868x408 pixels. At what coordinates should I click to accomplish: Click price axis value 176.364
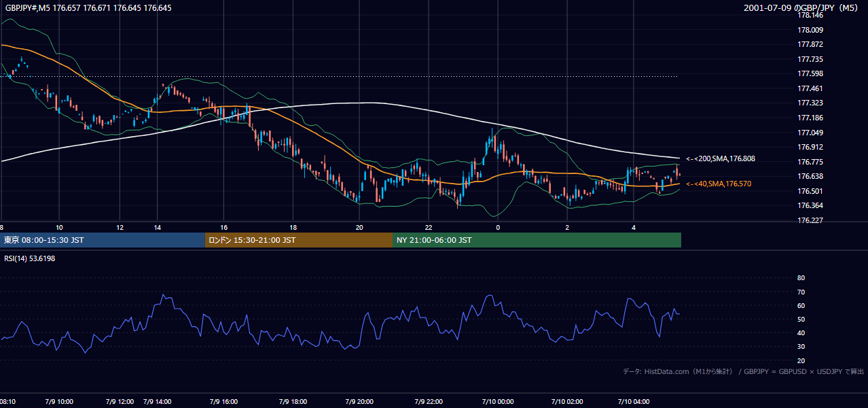tap(810, 205)
